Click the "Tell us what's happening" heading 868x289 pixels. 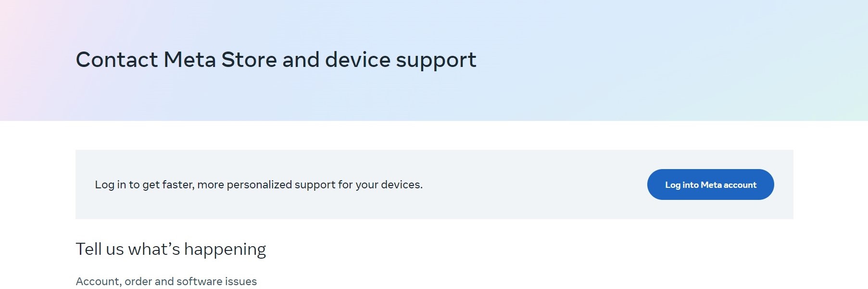click(171, 250)
